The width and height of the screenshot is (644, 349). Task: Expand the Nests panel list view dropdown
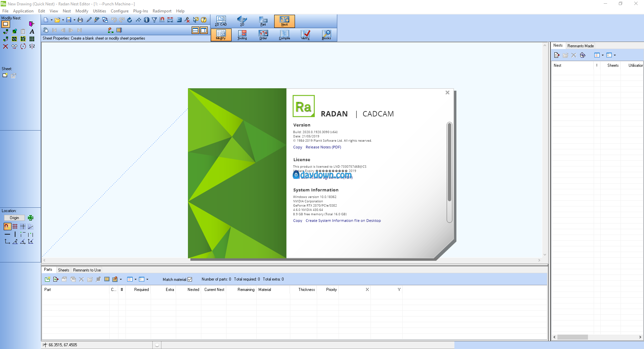(x=603, y=55)
